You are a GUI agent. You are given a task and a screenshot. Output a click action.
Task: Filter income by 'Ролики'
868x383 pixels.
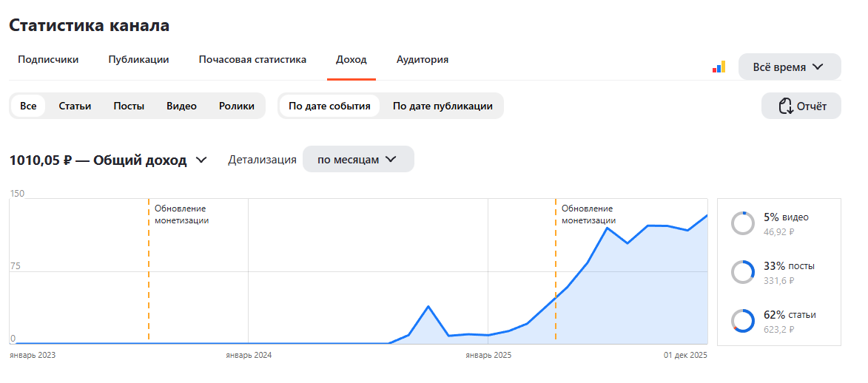[236, 106]
